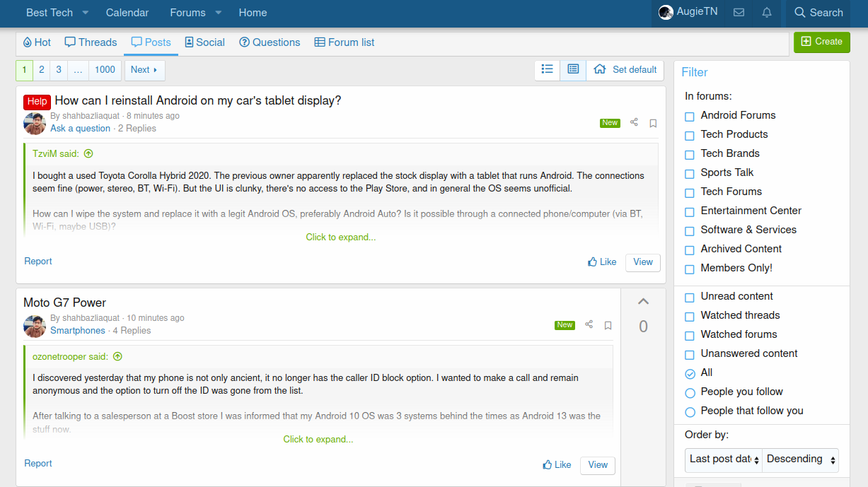Jump to TzviM's quoted post arrow

tap(88, 154)
